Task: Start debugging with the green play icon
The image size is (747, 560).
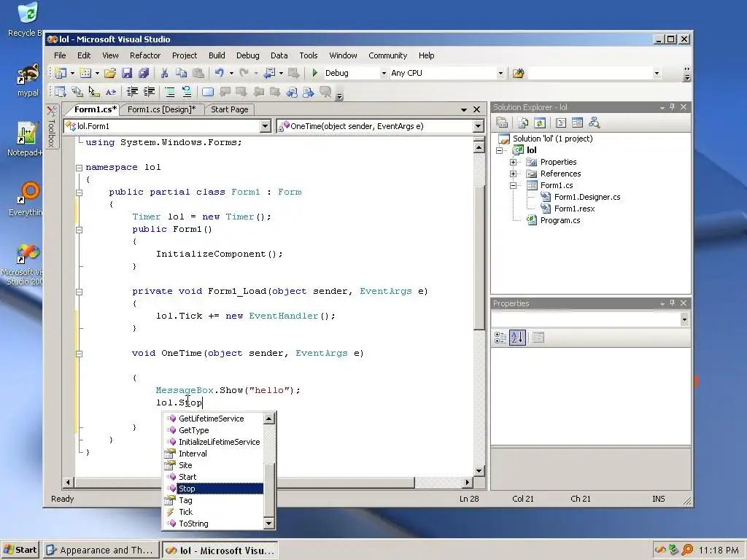Action: tap(314, 73)
